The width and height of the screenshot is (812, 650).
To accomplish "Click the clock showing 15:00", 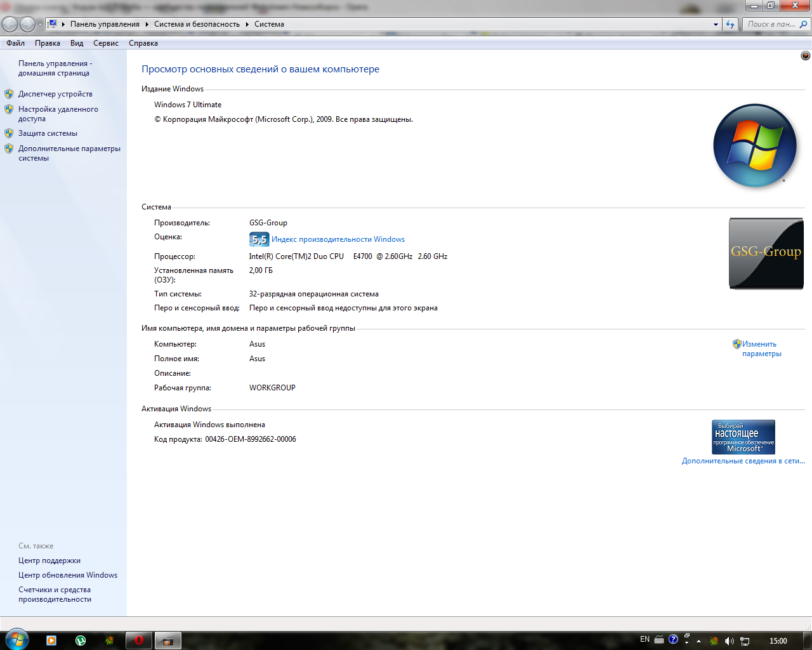I will 778,641.
